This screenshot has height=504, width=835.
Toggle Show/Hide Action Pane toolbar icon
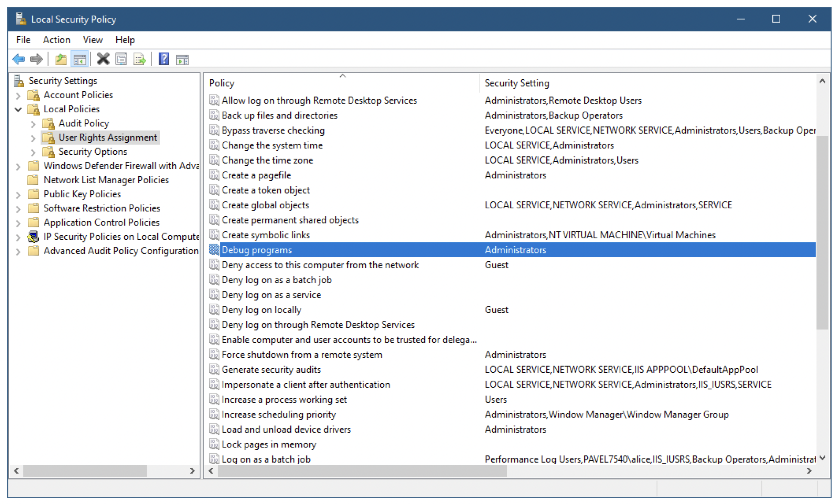pyautogui.click(x=182, y=59)
